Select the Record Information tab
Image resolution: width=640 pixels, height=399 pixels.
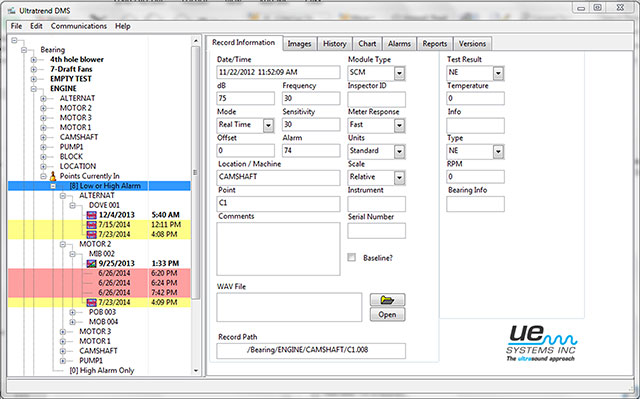coord(244,42)
